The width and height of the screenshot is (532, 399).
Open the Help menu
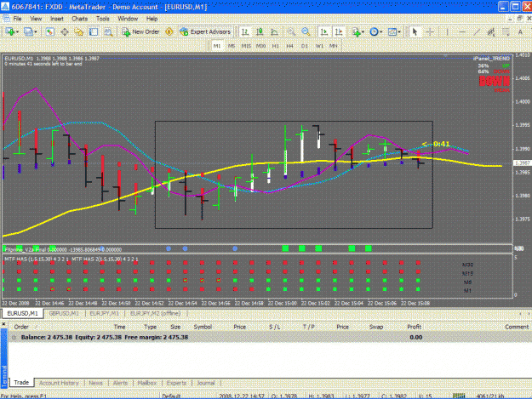(x=152, y=19)
